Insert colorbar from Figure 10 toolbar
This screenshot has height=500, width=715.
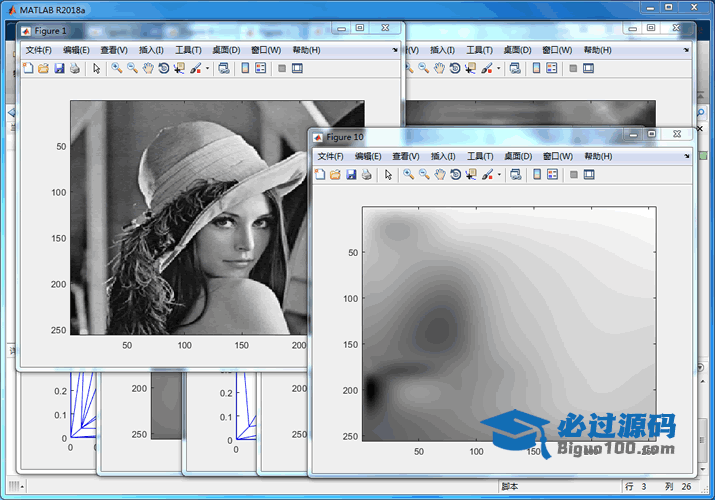[x=537, y=175]
